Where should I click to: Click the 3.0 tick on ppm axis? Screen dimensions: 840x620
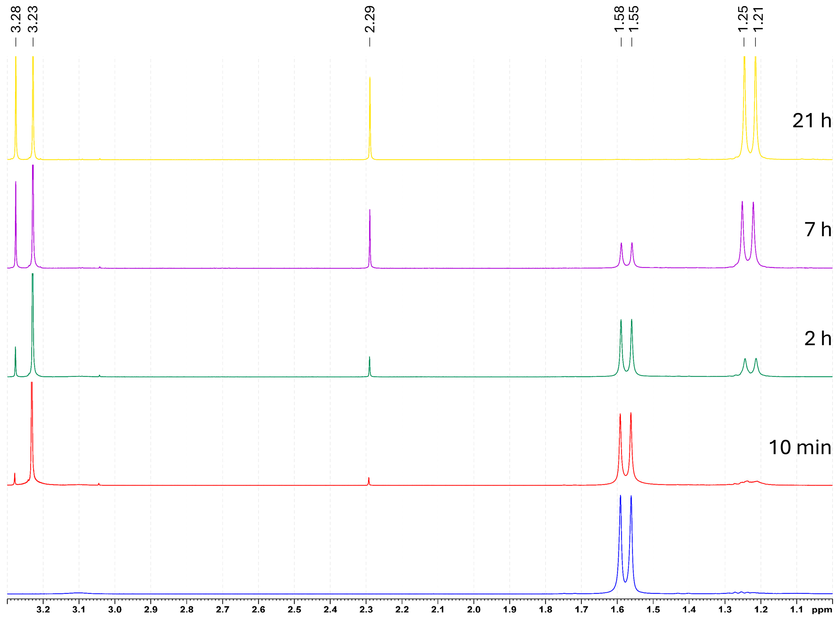click(x=115, y=610)
